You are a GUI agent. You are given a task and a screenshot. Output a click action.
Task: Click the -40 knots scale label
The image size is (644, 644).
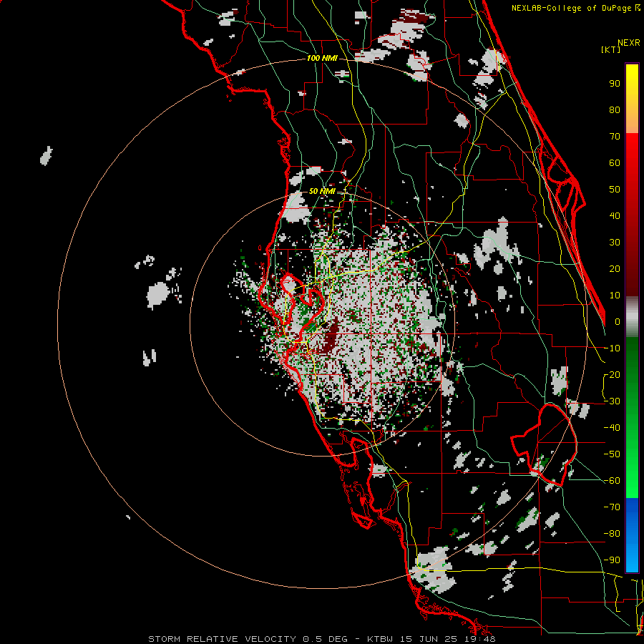pos(612,428)
